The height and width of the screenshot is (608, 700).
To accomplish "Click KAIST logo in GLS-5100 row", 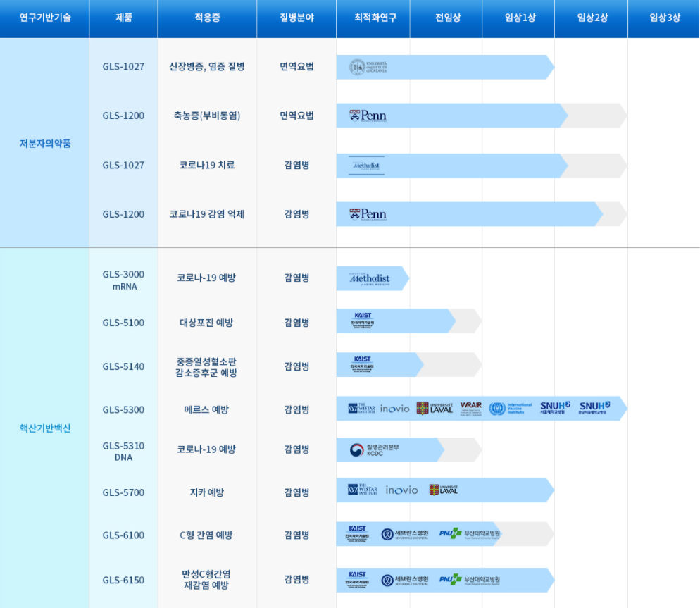I will (x=363, y=321).
